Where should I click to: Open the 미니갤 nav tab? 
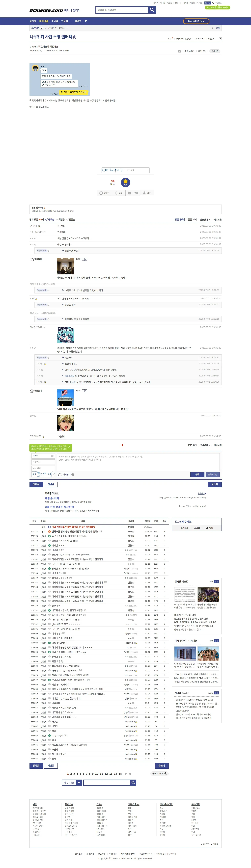[x=55, y=21]
